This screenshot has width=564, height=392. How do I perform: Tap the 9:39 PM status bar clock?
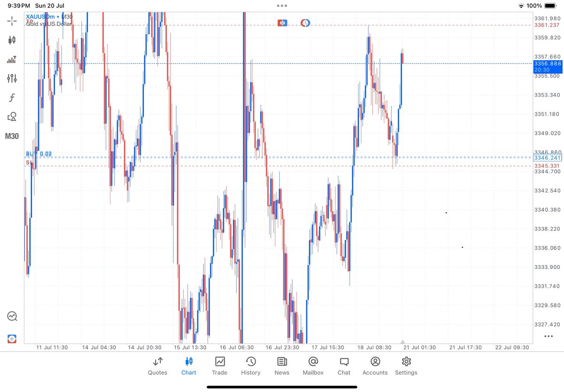coord(19,6)
